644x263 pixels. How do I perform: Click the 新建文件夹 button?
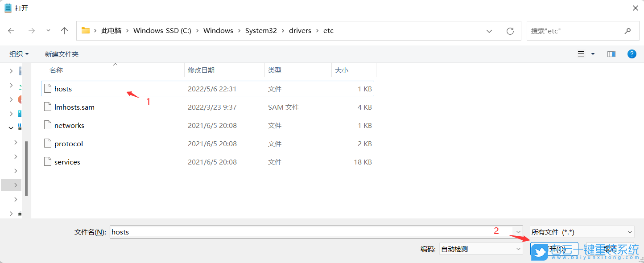pyautogui.click(x=62, y=54)
